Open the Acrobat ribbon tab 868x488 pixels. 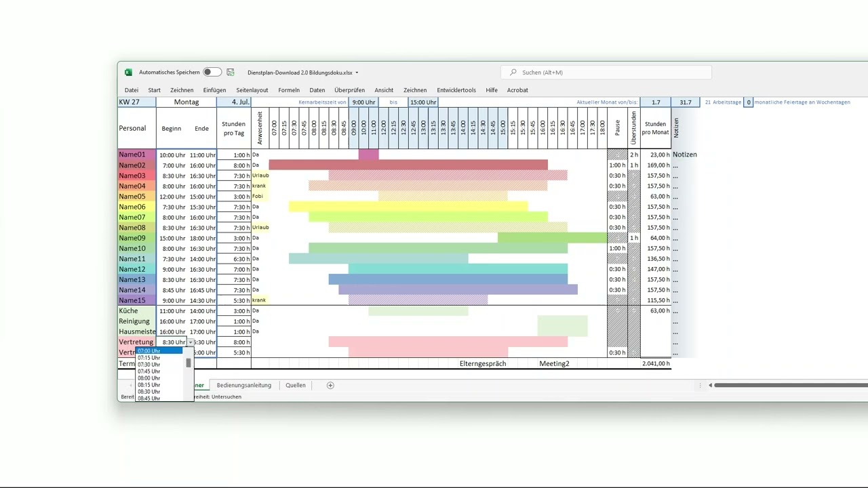pyautogui.click(x=517, y=90)
